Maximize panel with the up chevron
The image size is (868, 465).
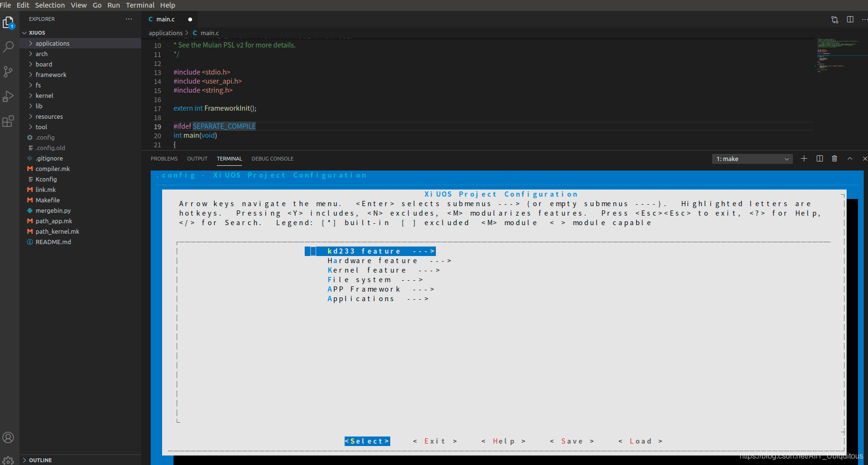pos(850,159)
